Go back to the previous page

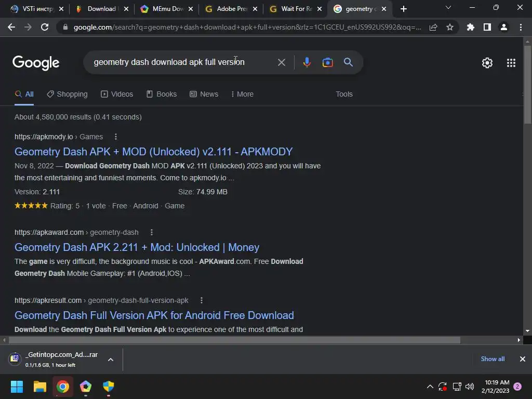pyautogui.click(x=11, y=27)
